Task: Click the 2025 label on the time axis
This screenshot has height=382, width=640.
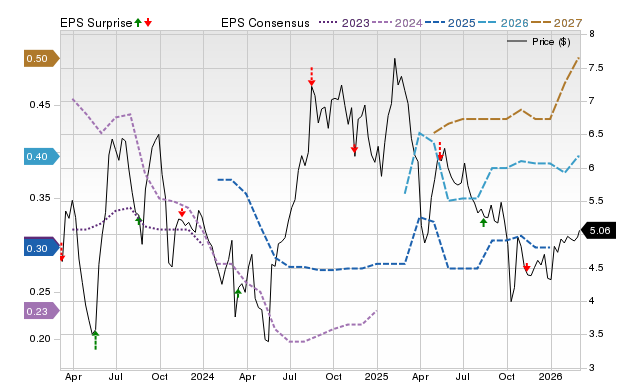Action: (x=376, y=376)
